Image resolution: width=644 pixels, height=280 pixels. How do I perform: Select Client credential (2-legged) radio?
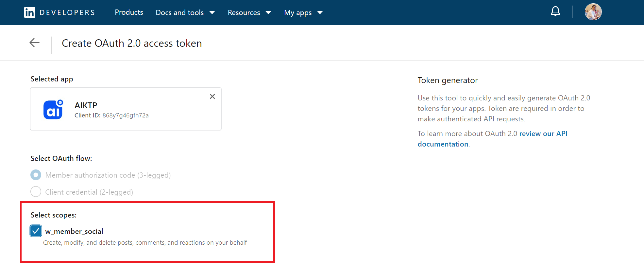click(x=36, y=192)
